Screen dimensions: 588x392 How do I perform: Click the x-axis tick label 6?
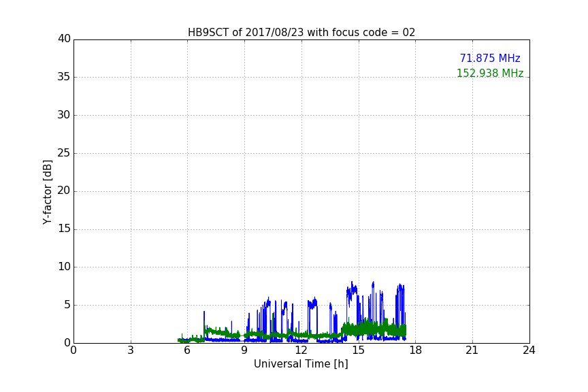pyautogui.click(x=188, y=350)
